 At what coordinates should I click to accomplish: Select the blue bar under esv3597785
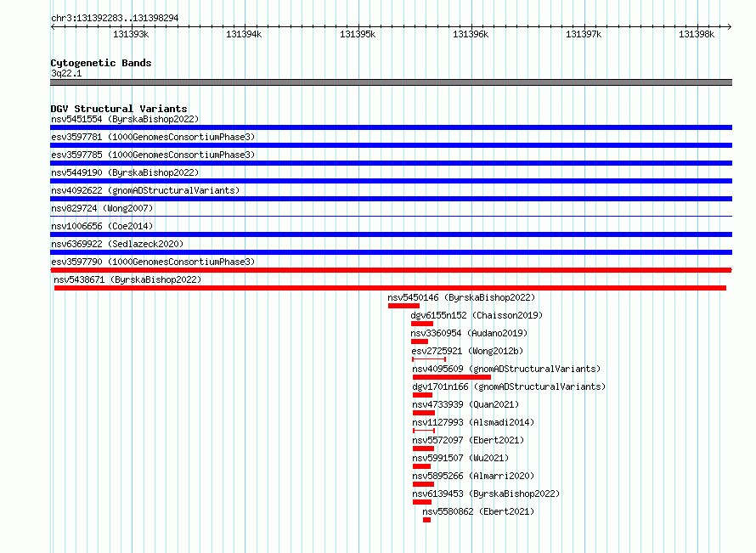point(391,163)
